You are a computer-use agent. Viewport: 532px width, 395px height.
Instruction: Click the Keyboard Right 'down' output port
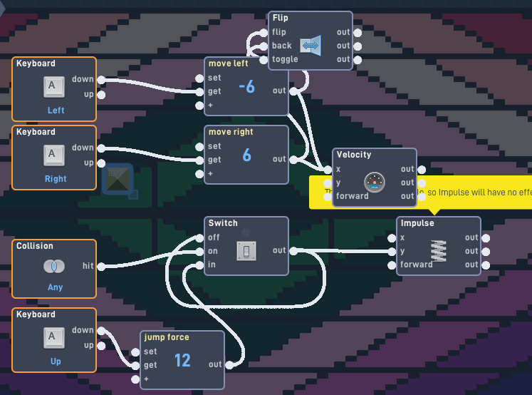click(x=101, y=148)
